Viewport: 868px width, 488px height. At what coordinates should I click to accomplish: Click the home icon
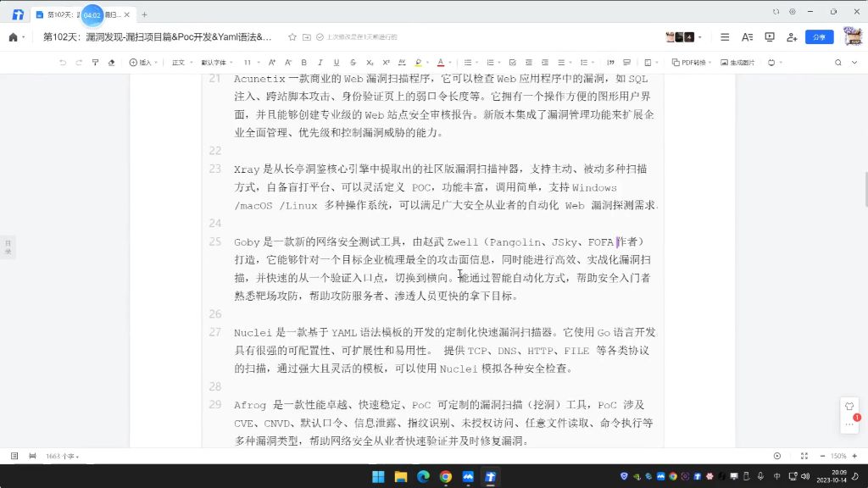tap(14, 37)
